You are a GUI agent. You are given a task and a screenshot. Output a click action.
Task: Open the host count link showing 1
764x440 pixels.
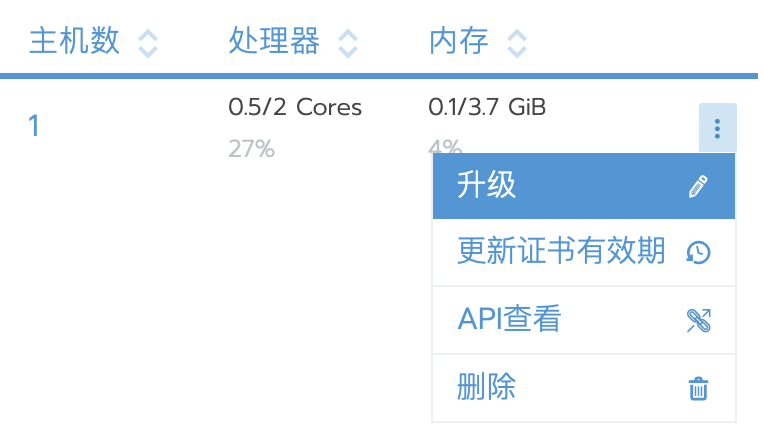click(34, 126)
